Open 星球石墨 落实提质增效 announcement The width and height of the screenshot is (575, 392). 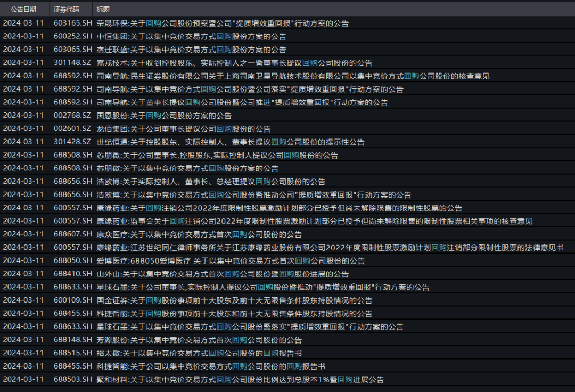(x=250, y=326)
